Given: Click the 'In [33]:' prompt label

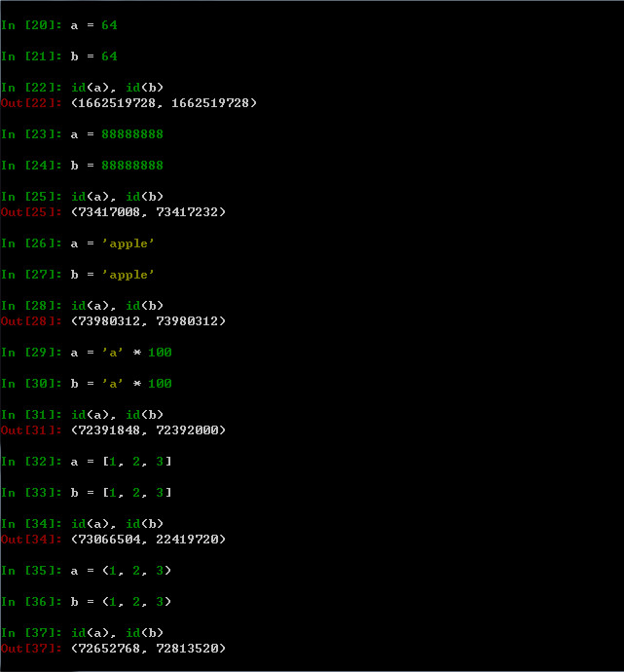Looking at the screenshot, I should 31,493.
